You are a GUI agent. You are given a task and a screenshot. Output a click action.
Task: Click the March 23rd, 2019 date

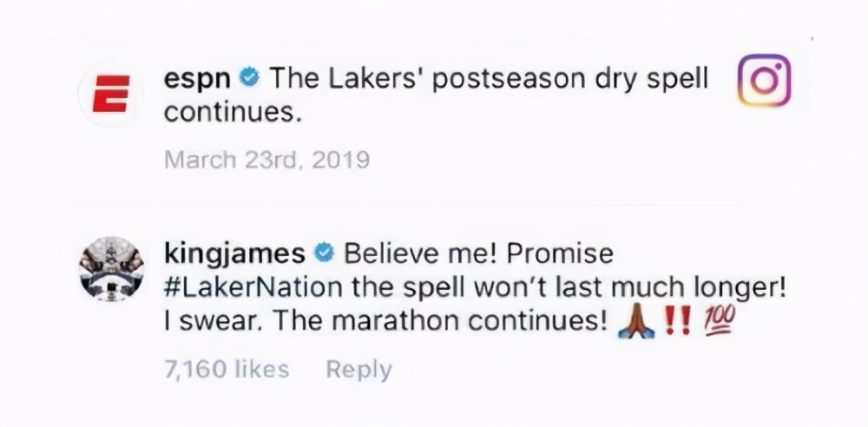click(x=266, y=160)
